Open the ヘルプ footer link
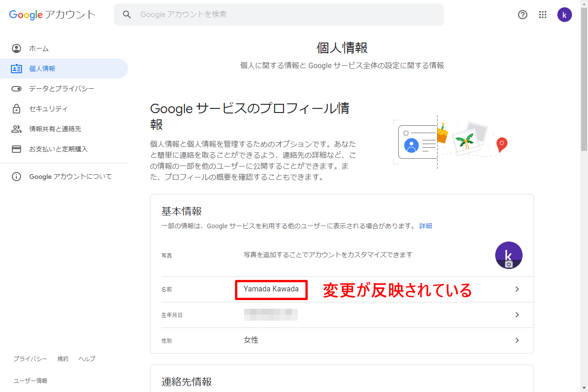This screenshot has height=392, width=588. point(87,359)
